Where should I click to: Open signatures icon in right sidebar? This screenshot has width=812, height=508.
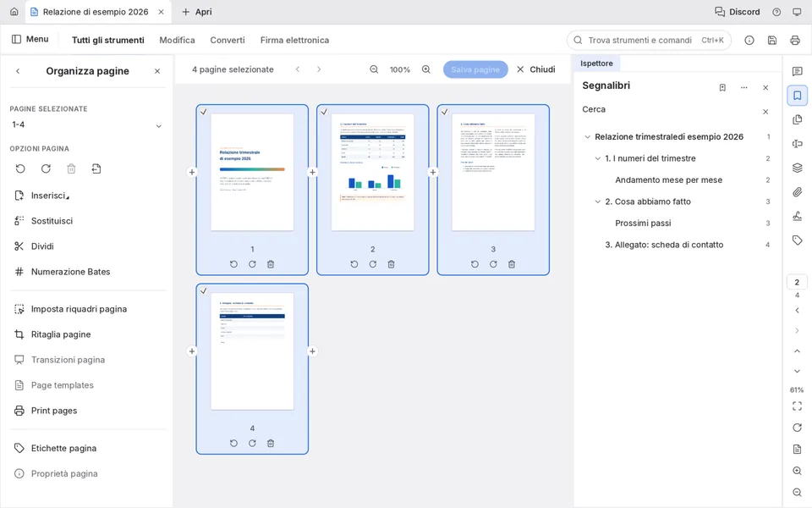[797, 216]
